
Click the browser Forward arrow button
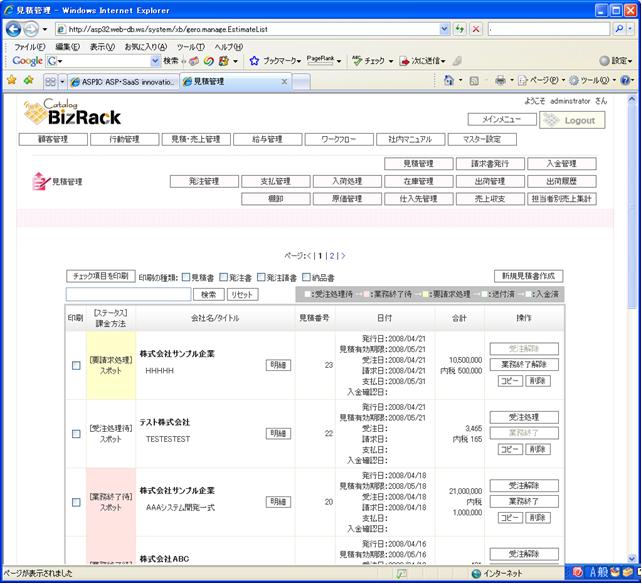point(30,29)
